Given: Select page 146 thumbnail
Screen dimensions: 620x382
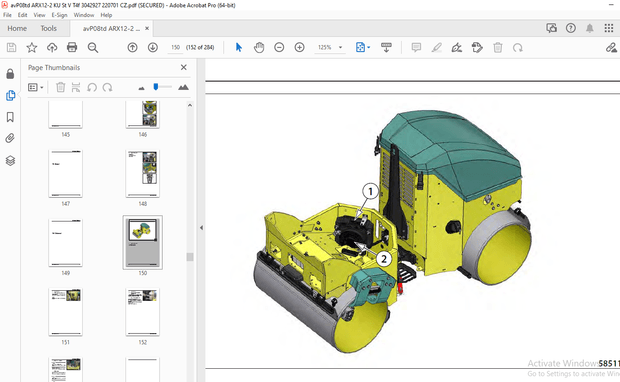Looking at the screenshot, I should click(x=143, y=115).
